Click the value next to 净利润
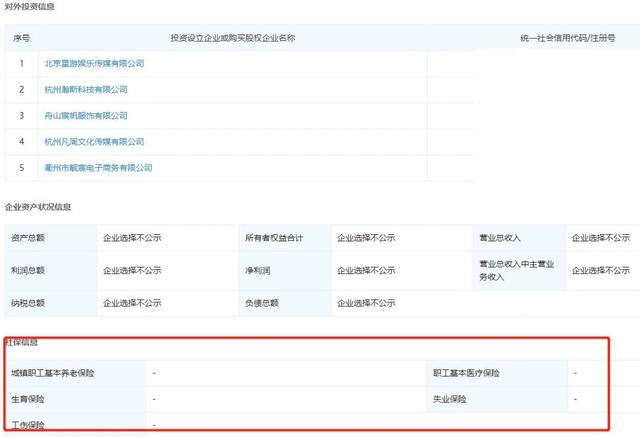 [x=366, y=270]
